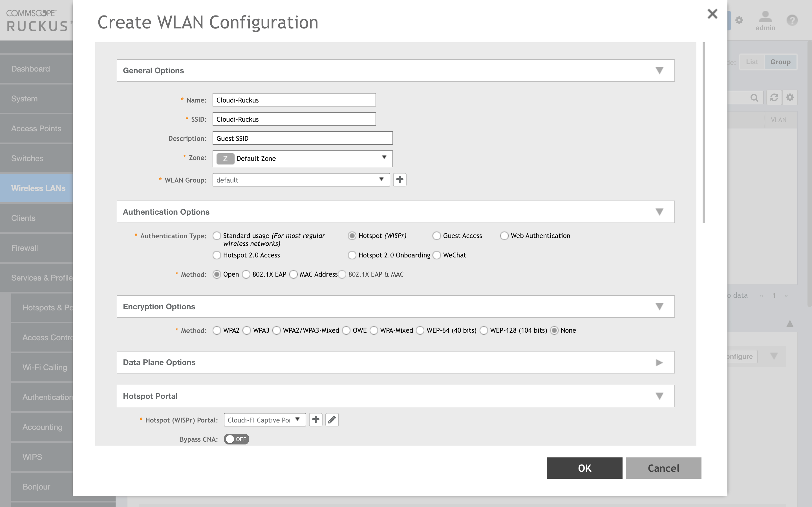Click the OK button to save WLAN

pyautogui.click(x=584, y=468)
